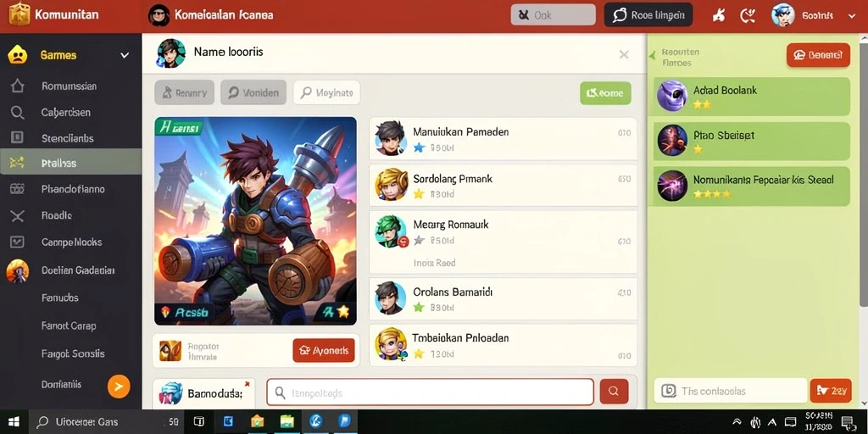Open the Manuiukan Pamaden player entry

coord(504,138)
